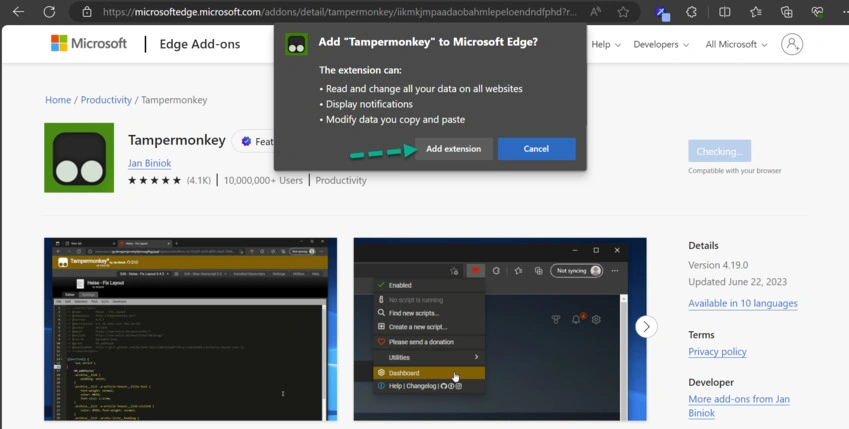Click the (4.1K) ratings count
The height and width of the screenshot is (429, 849).
point(199,180)
